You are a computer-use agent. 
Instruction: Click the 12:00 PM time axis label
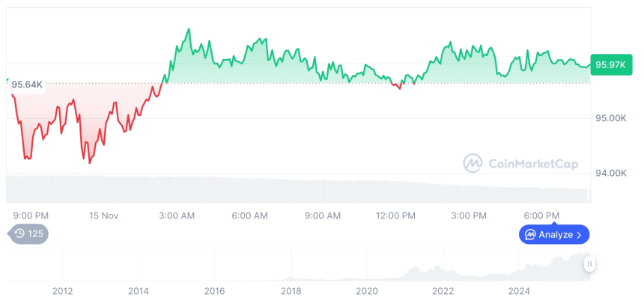point(395,215)
